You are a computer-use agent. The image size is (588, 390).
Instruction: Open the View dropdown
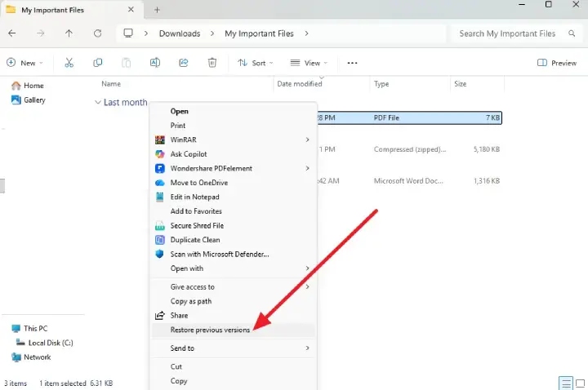309,63
